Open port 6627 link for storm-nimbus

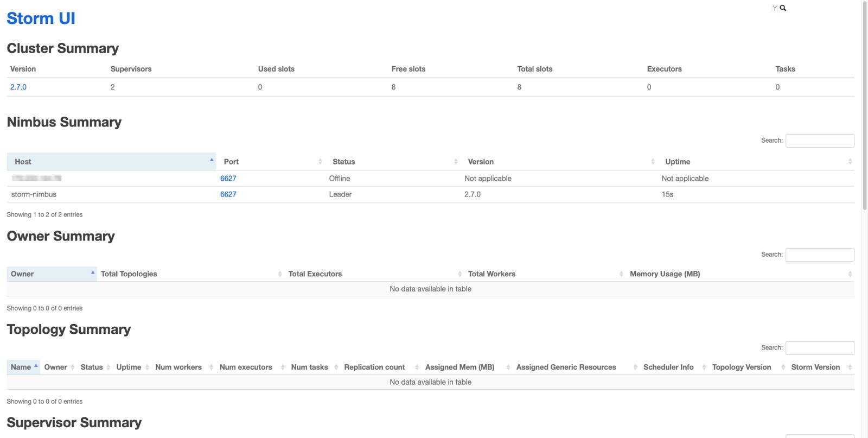[228, 194]
